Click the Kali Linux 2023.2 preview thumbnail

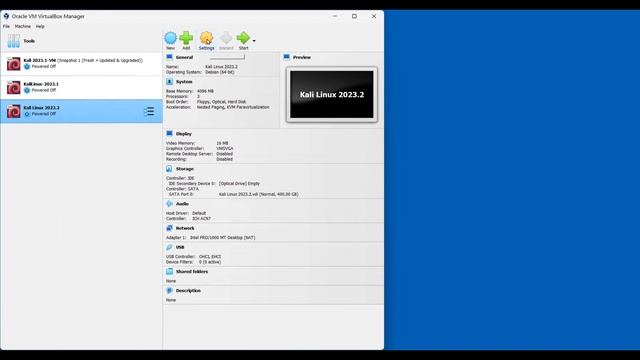(x=331, y=94)
